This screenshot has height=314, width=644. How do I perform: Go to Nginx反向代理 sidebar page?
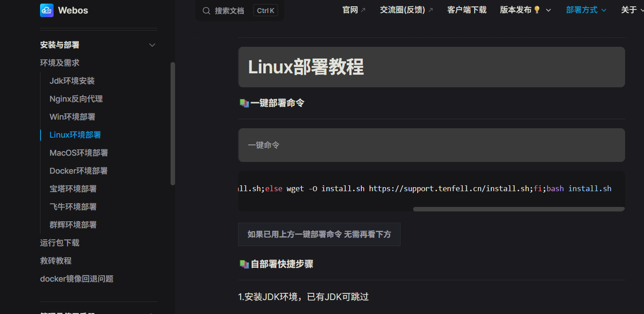coord(76,99)
